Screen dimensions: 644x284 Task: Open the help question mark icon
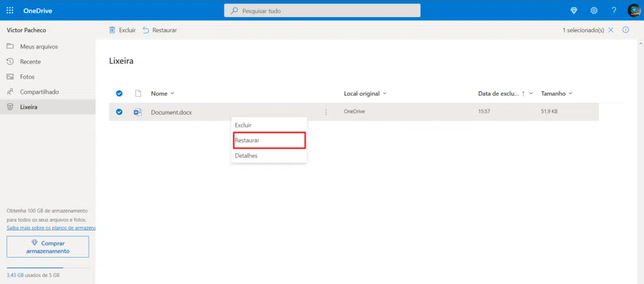[614, 11]
